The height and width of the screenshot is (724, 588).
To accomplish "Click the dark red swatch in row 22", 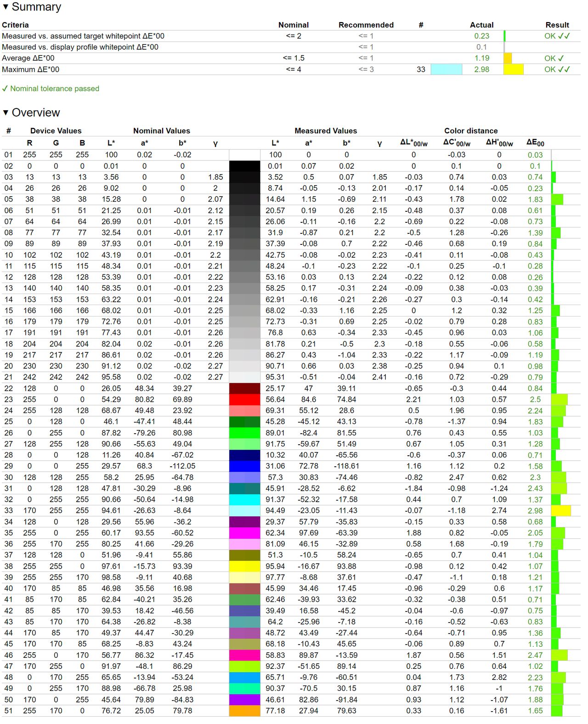I will point(244,388).
